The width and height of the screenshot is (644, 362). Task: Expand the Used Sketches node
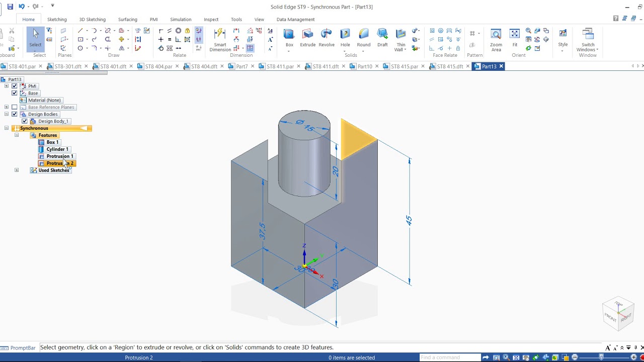point(17,170)
